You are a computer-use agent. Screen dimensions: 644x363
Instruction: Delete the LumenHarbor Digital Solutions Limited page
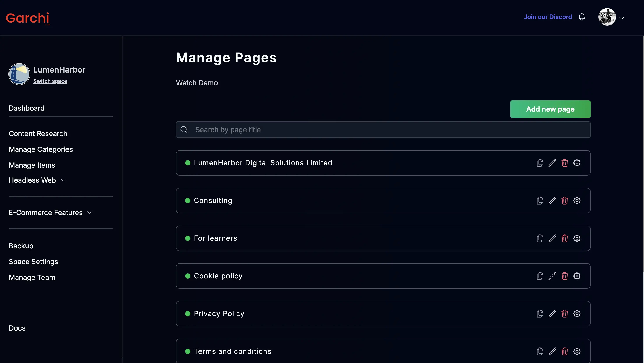564,163
